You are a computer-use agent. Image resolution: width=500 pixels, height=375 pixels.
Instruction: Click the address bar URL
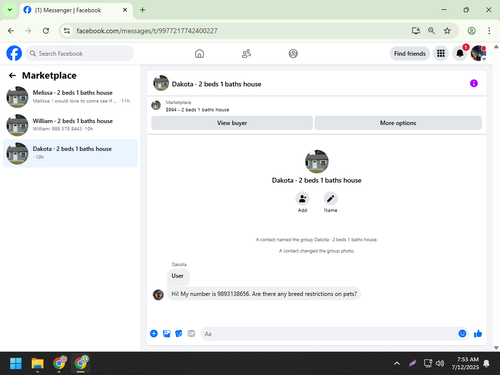pos(147,31)
